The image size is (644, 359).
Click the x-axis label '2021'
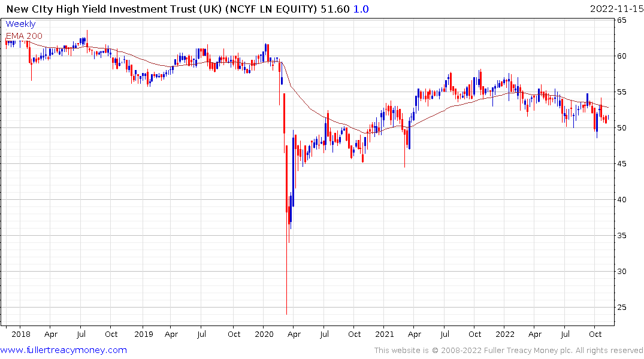point(385,334)
